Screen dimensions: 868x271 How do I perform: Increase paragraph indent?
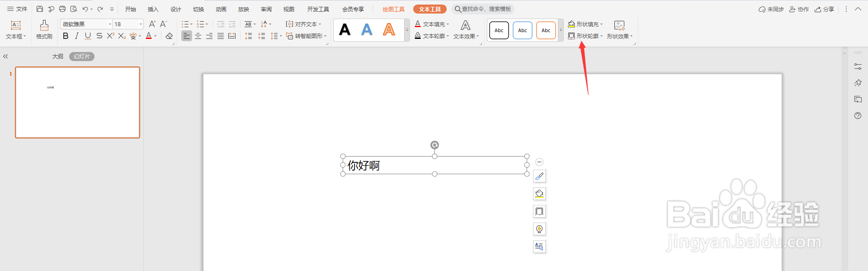pyautogui.click(x=232, y=24)
